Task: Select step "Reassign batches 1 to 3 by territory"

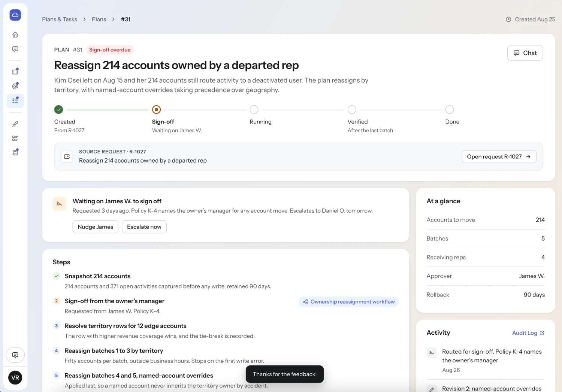Action: (x=114, y=351)
